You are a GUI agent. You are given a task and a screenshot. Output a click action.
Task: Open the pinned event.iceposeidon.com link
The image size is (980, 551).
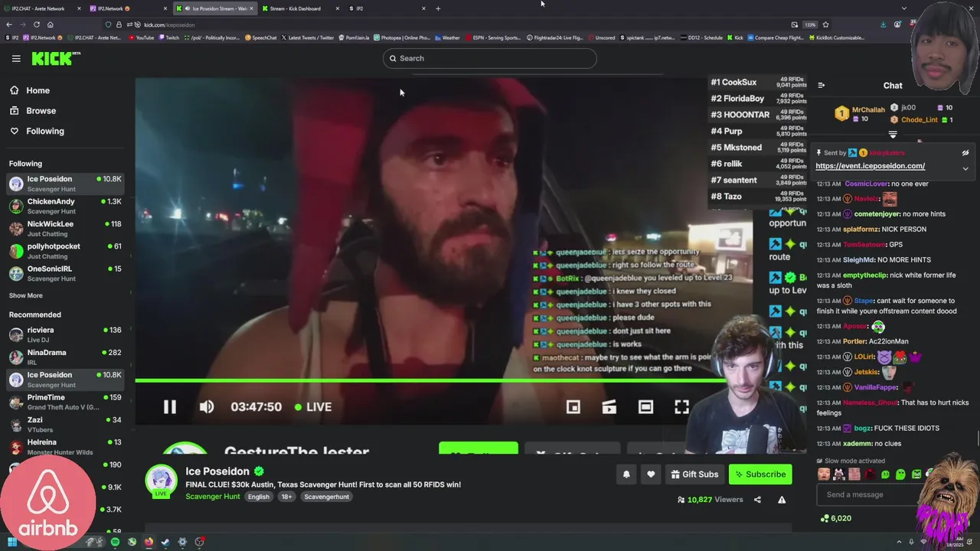(870, 166)
